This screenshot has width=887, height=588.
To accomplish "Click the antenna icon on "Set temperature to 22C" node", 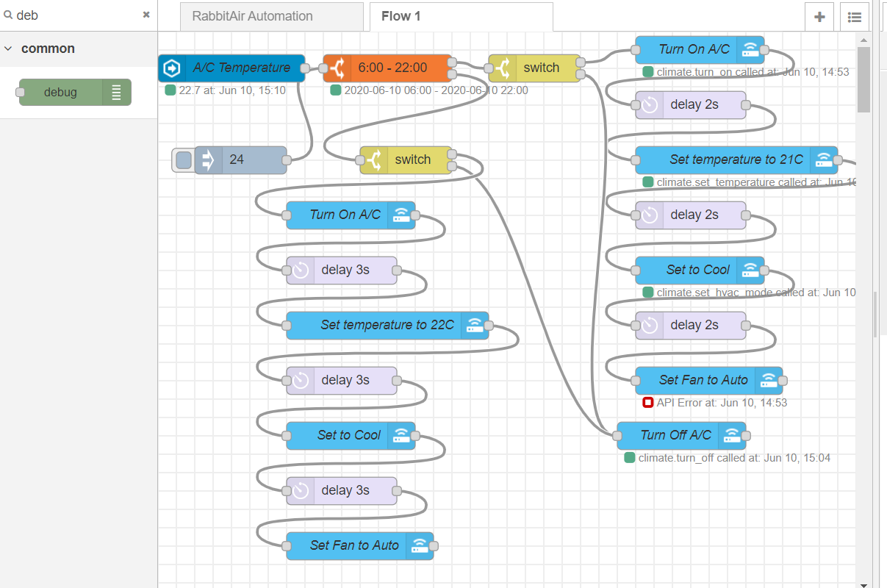I will tap(476, 325).
